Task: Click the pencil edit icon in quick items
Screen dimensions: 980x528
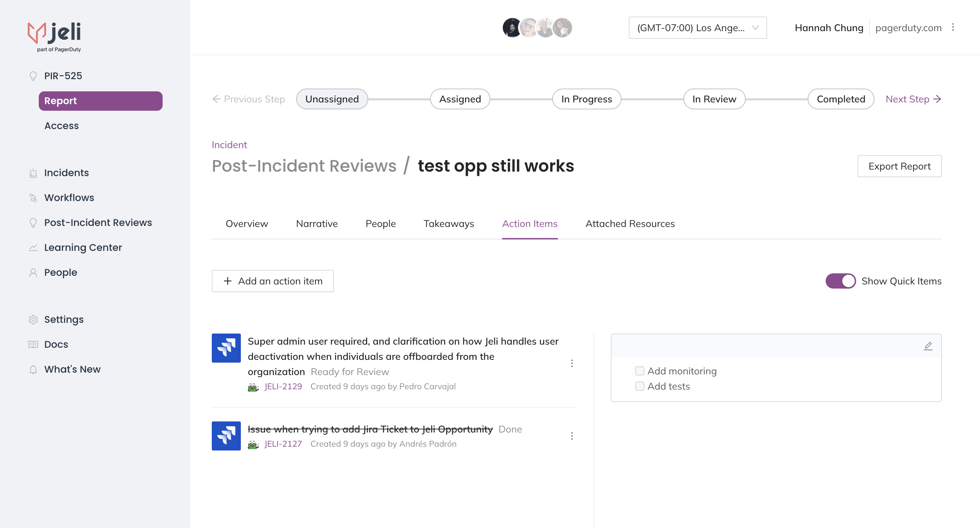Action: [928, 346]
